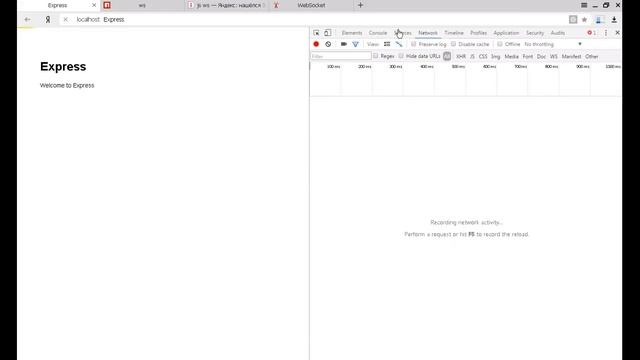Image resolution: width=640 pixels, height=360 pixels.
Task: Open browser downloads arrow icon
Action: [614, 20]
